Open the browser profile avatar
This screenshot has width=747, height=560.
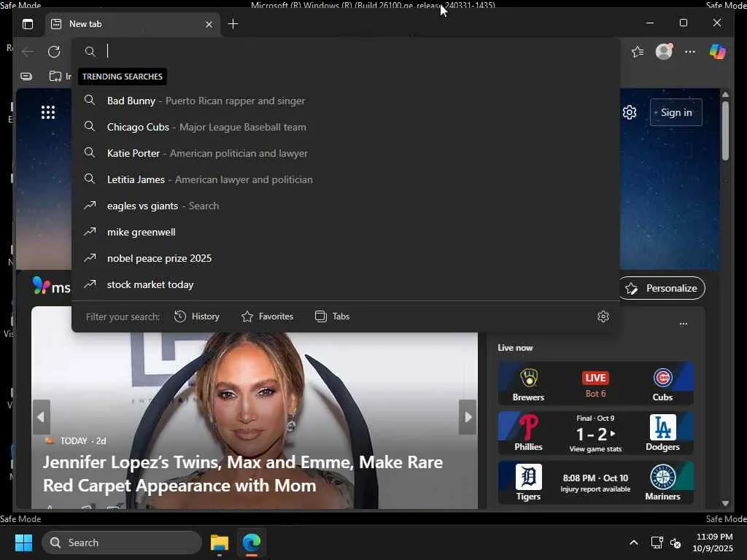pyautogui.click(x=664, y=52)
